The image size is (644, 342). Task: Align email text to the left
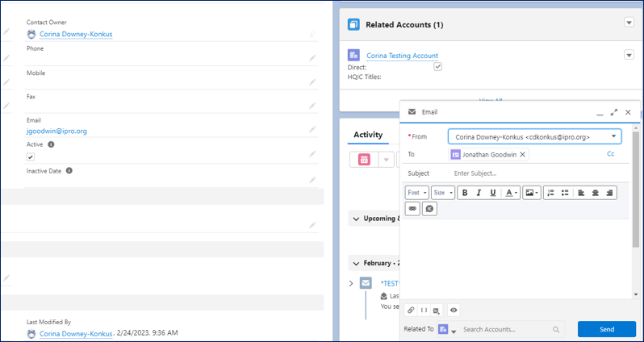581,193
